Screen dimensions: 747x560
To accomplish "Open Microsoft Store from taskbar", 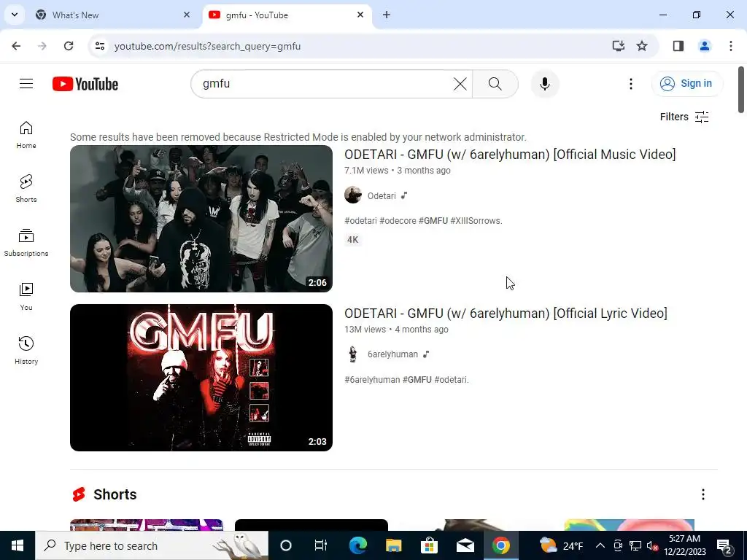I will point(429,545).
